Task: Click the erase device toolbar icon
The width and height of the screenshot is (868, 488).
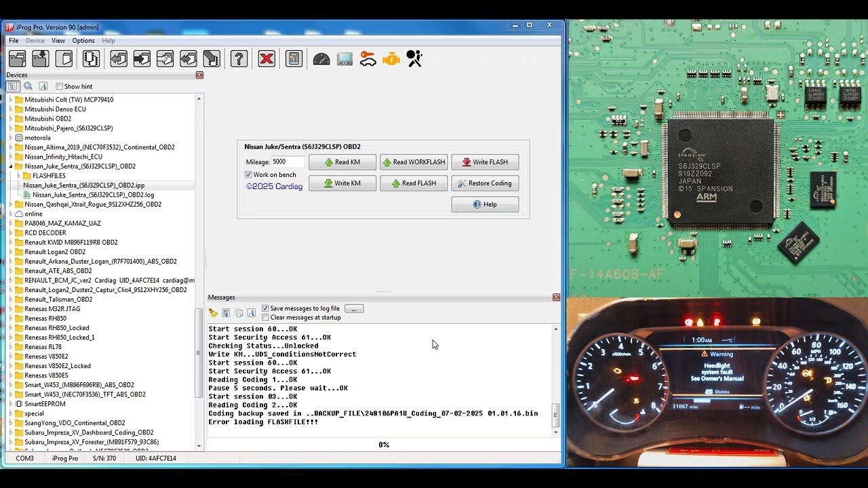Action: click(x=212, y=59)
